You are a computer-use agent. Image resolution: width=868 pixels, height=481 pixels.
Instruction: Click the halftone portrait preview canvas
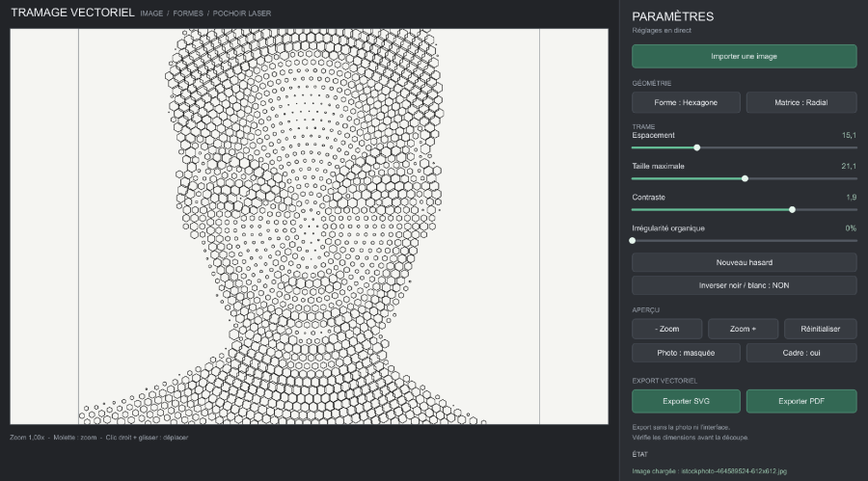(309, 227)
